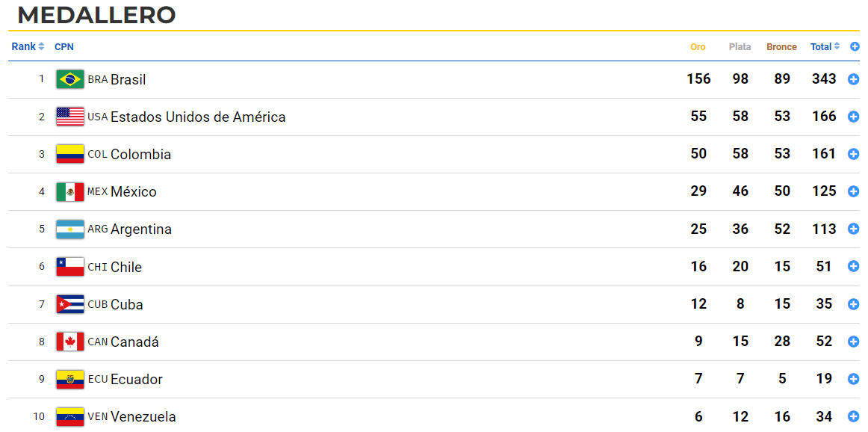Image resolution: width=868 pixels, height=432 pixels.
Task: Click the Venezuela flag icon
Action: click(70, 416)
